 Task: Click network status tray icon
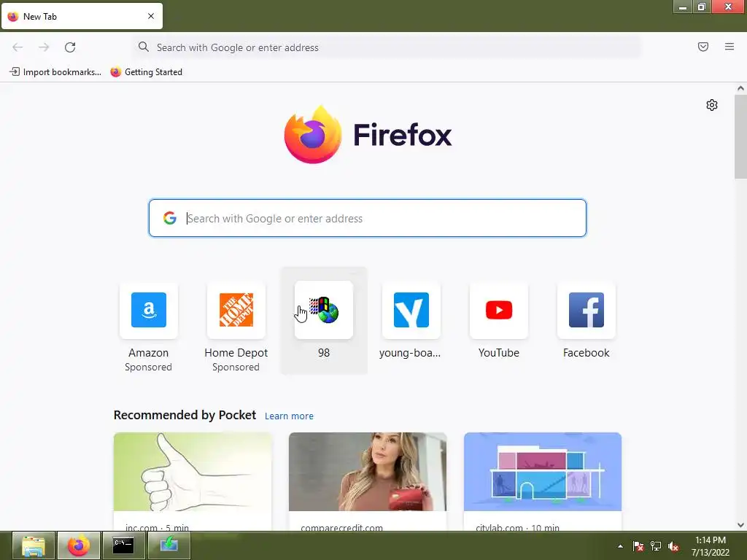point(656,546)
